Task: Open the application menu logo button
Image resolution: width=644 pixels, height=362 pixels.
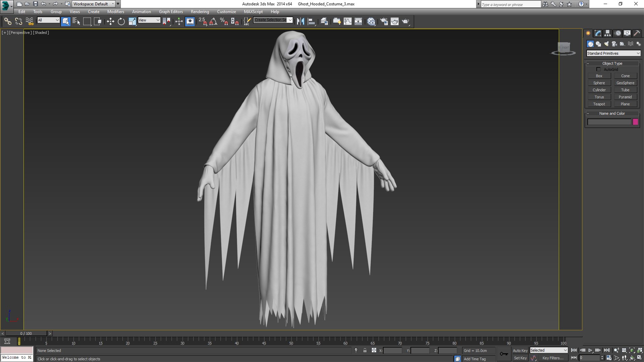Action: (6, 5)
